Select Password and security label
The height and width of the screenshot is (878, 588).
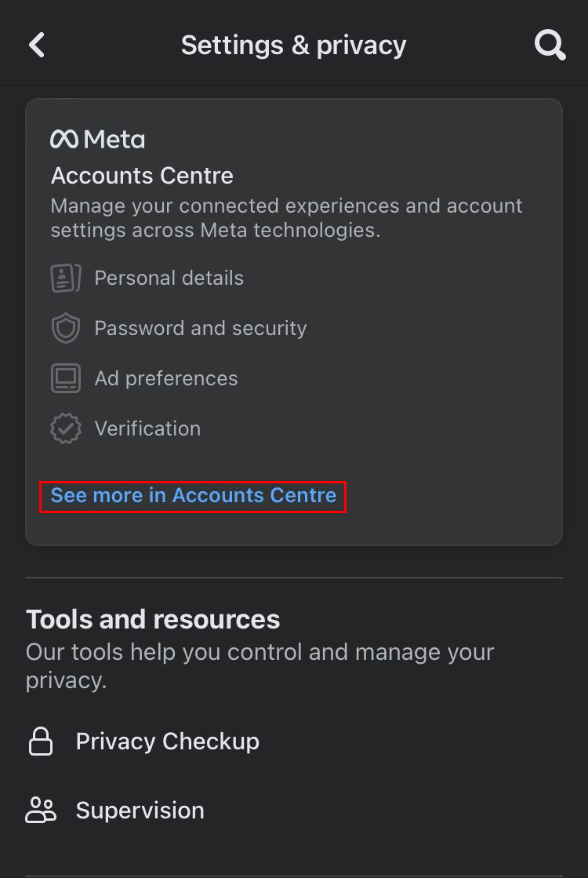click(200, 328)
